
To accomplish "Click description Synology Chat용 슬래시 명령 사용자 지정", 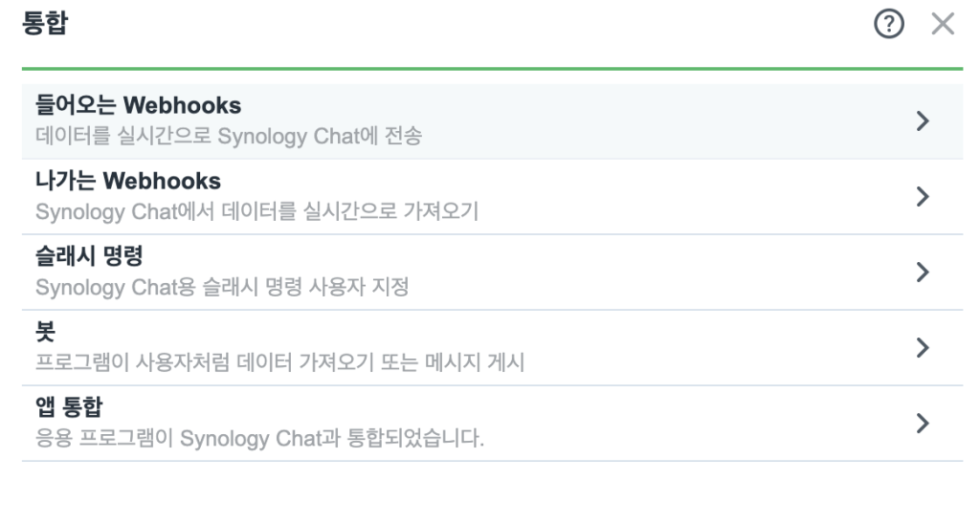I will [222, 287].
